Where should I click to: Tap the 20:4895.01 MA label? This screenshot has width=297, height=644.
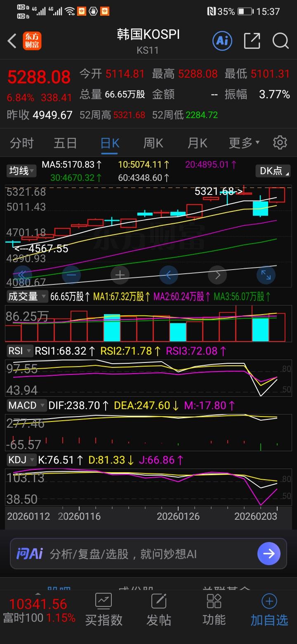point(211,165)
